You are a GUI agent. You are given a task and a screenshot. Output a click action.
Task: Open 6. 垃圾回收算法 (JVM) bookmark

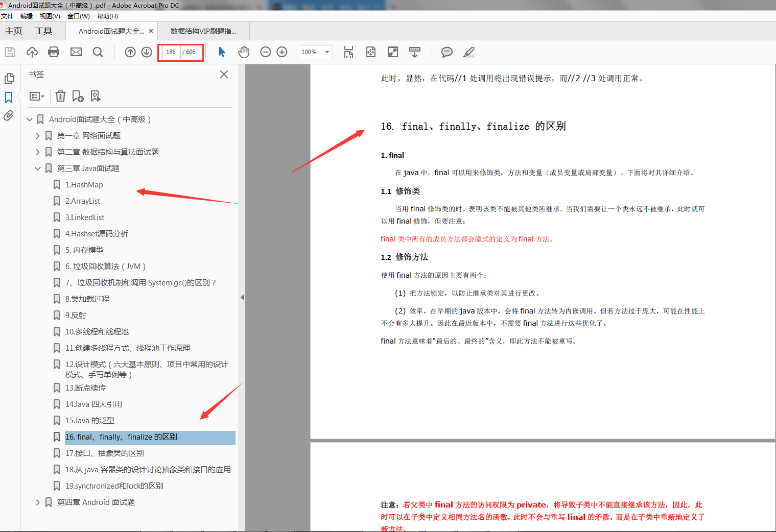pyautogui.click(x=105, y=267)
